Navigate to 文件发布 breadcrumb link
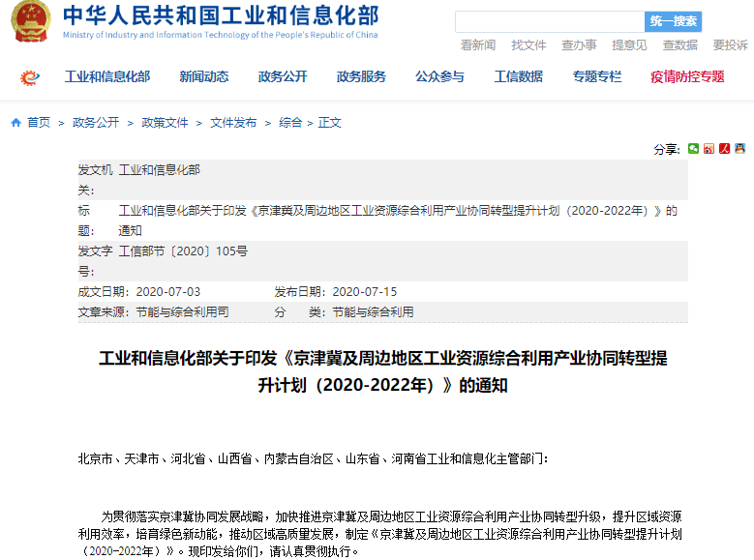Viewport: 754px width, 560px height. click(x=233, y=123)
